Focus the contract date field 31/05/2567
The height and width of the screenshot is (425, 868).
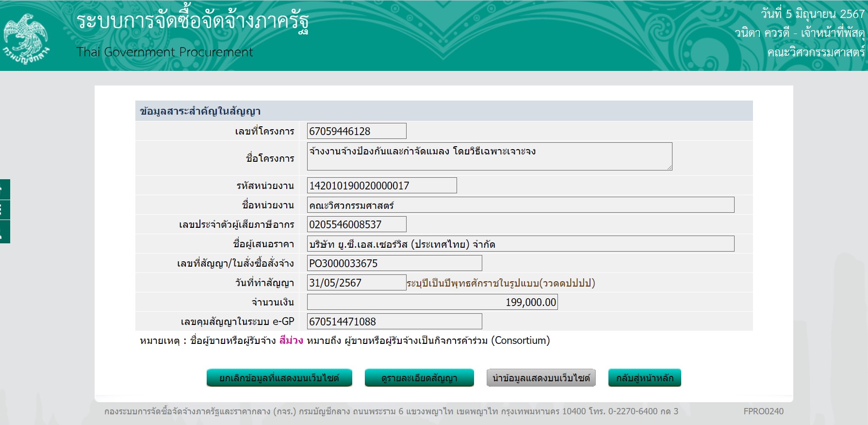357,283
